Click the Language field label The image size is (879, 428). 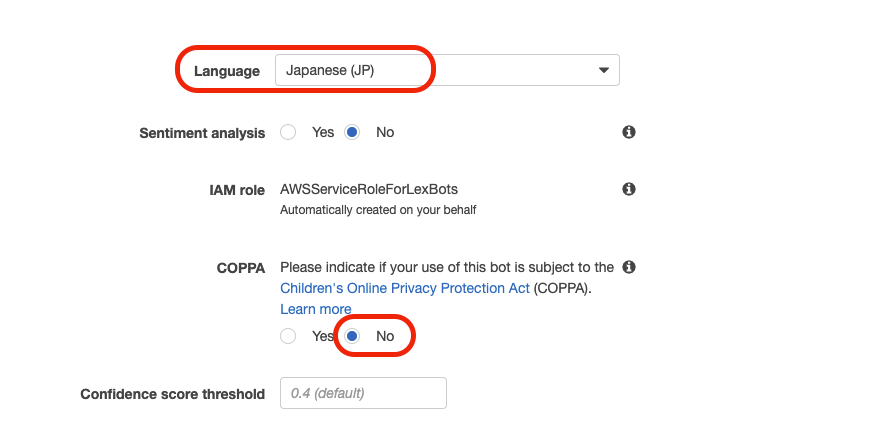[226, 71]
